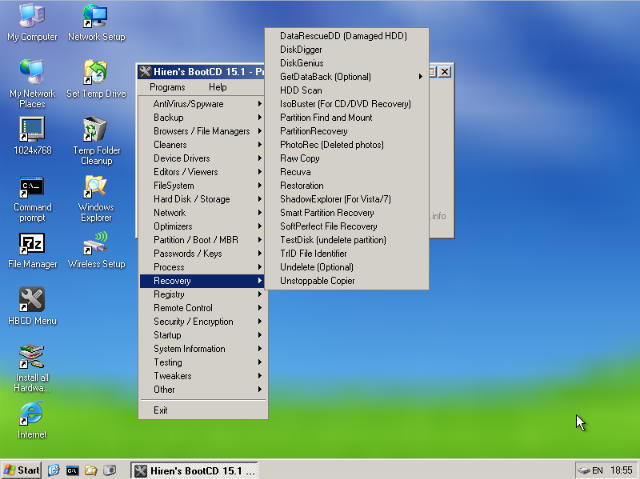Click the Start button
The width and height of the screenshot is (640, 479).
click(22, 469)
